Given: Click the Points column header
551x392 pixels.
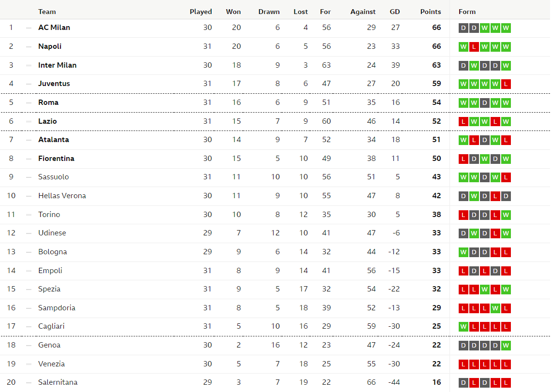Looking at the screenshot, I should coord(431,12).
